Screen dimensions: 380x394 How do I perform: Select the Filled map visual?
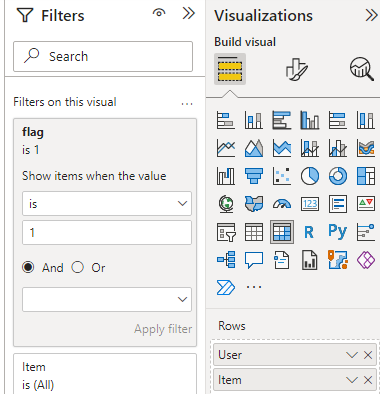254,204
